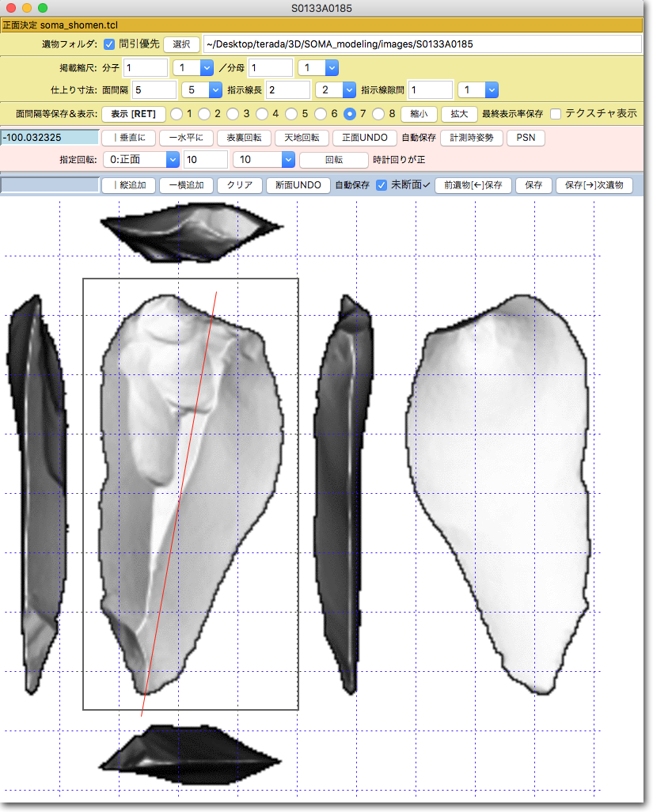Uncheck the 未断面 checkbox
Viewport: 653px width, 812px height.
tap(382, 185)
